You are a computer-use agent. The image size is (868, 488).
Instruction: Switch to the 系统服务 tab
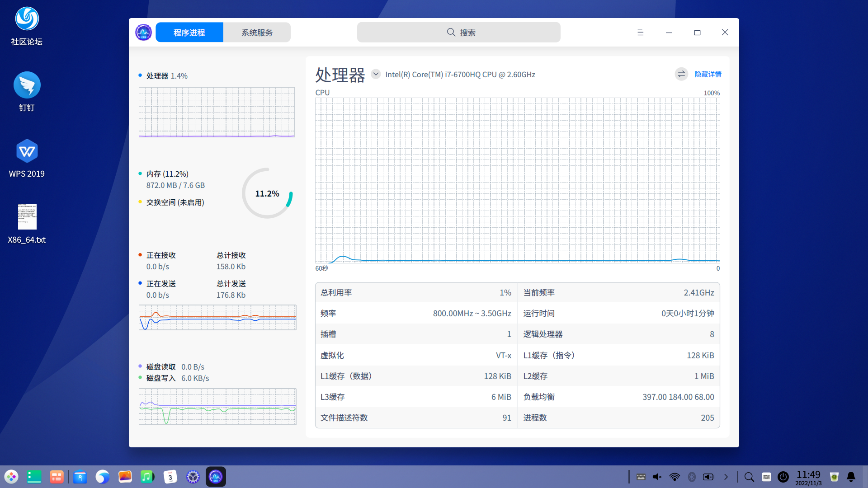[x=257, y=33]
